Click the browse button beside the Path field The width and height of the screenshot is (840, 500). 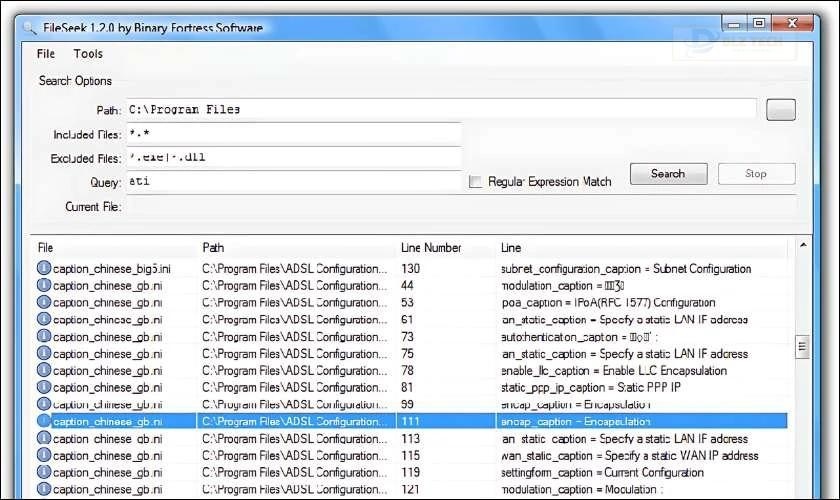[781, 110]
